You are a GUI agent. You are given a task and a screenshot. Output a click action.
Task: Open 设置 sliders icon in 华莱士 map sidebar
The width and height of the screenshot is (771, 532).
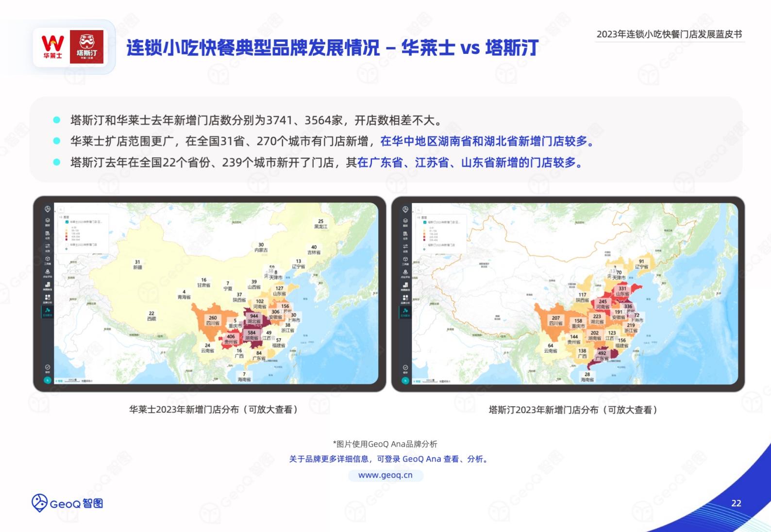(48, 248)
